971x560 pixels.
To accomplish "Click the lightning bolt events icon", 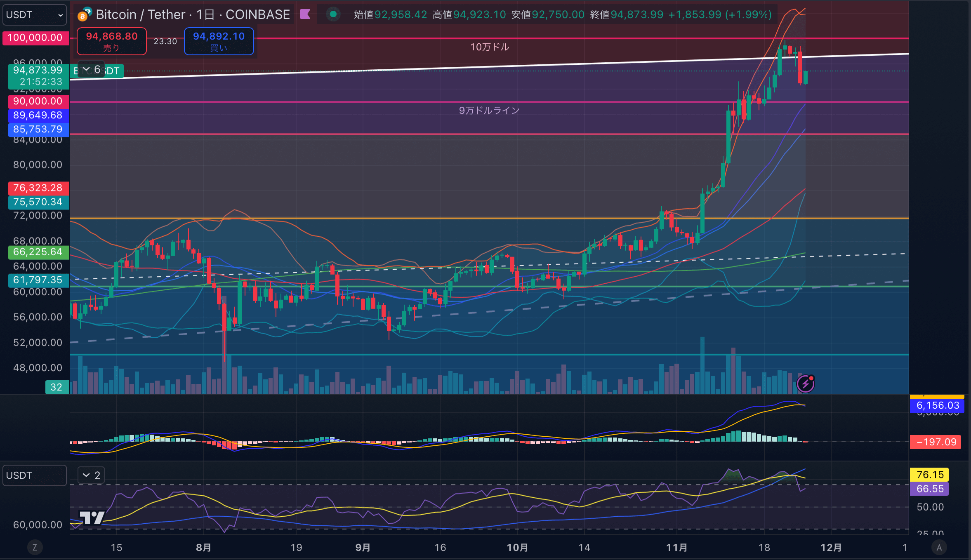I will click(x=805, y=384).
